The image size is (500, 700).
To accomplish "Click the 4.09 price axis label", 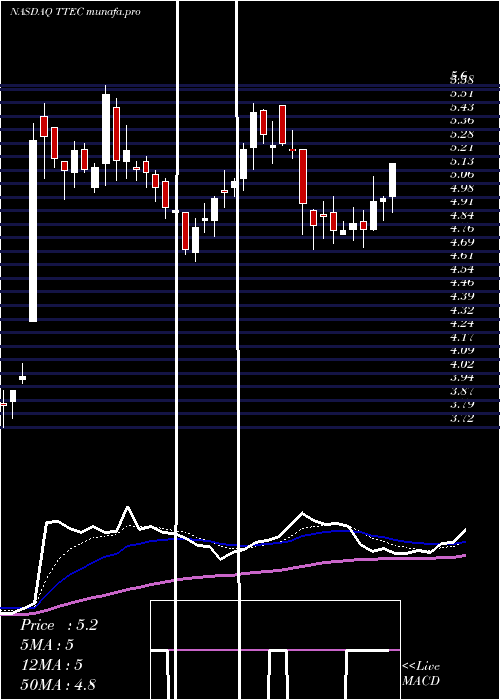I will pos(462,350).
